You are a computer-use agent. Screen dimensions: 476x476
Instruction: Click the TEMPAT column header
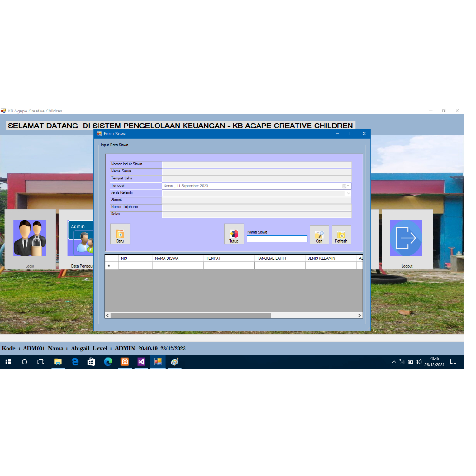[229, 258]
